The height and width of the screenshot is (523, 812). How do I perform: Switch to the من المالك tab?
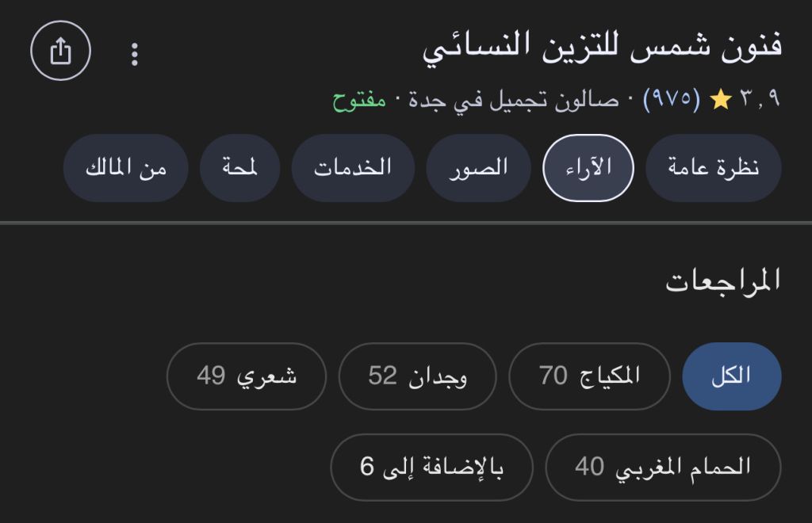[126, 168]
